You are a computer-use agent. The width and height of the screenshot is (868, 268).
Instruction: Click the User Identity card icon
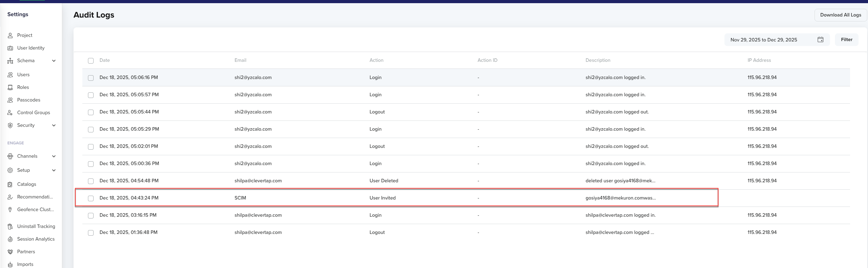[x=10, y=48]
